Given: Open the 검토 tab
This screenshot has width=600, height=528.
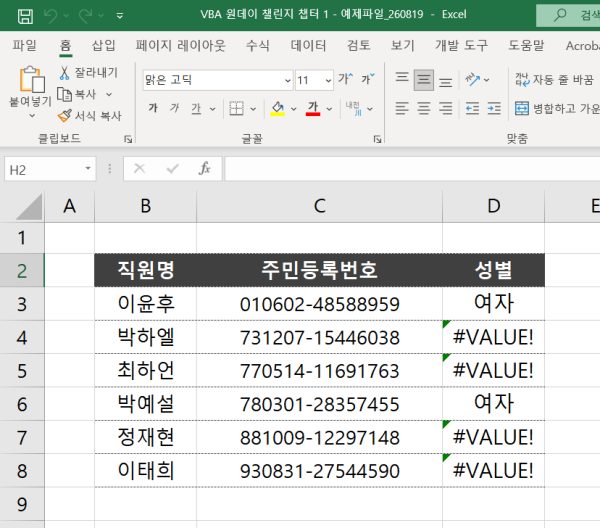Looking at the screenshot, I should pos(359,46).
